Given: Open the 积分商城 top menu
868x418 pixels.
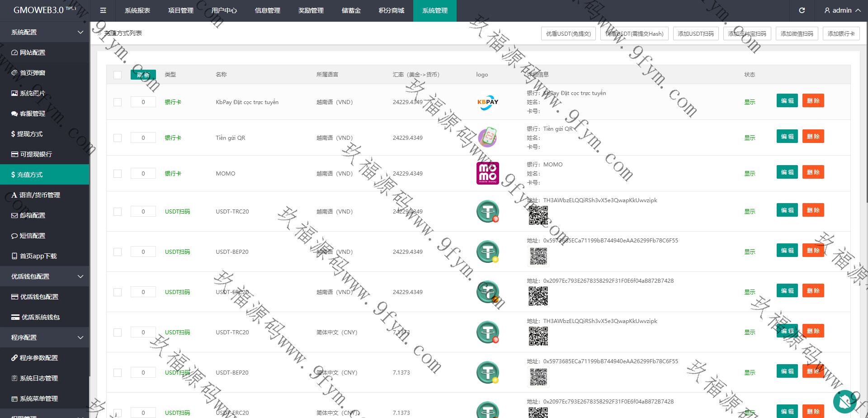Looking at the screenshot, I should [391, 10].
